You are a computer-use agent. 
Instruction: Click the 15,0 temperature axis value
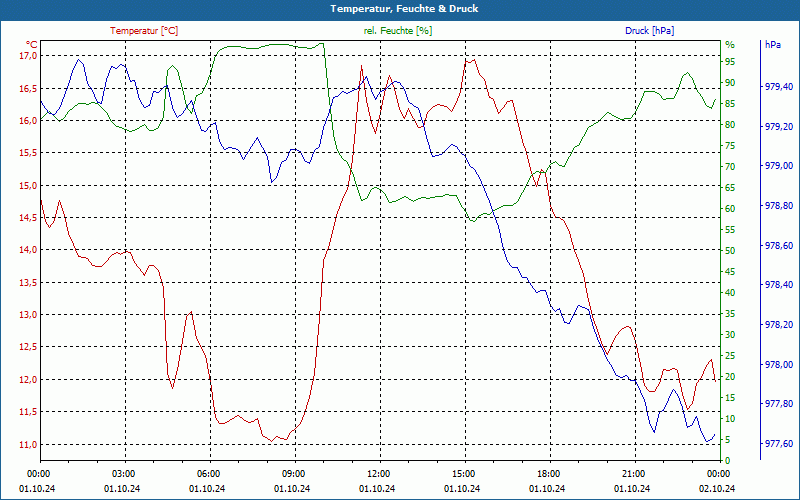coord(28,185)
